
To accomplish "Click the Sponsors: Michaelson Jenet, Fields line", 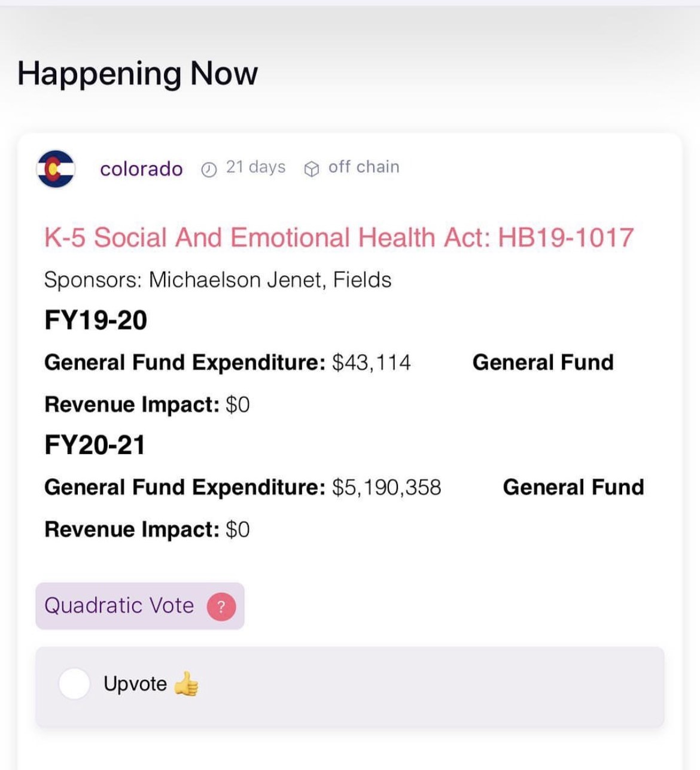I will coord(218,280).
